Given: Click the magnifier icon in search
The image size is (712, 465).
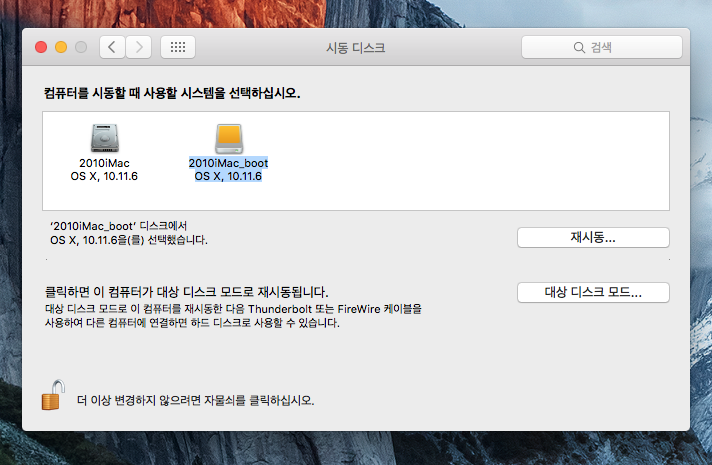Looking at the screenshot, I should (x=579, y=47).
